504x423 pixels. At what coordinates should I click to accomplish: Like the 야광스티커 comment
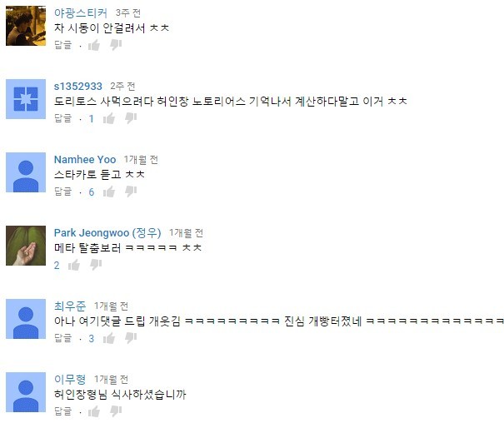pyautogui.click(x=94, y=45)
